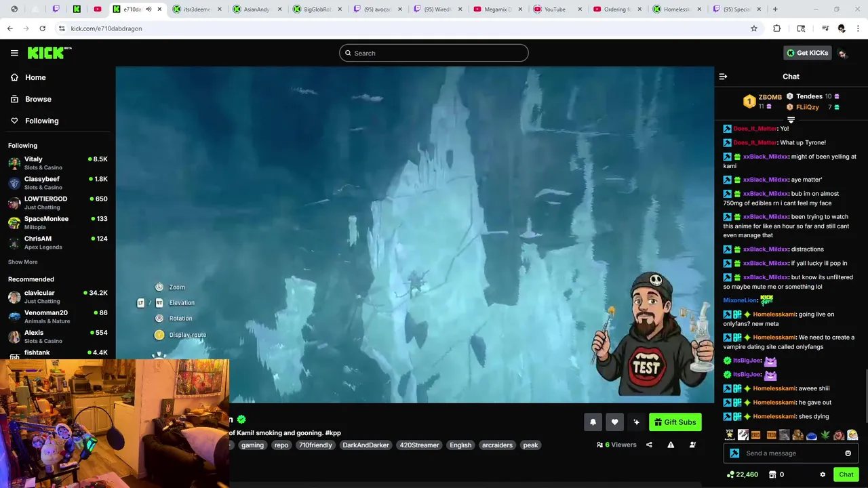
Task: Click the green Chat send button
Action: (846, 474)
